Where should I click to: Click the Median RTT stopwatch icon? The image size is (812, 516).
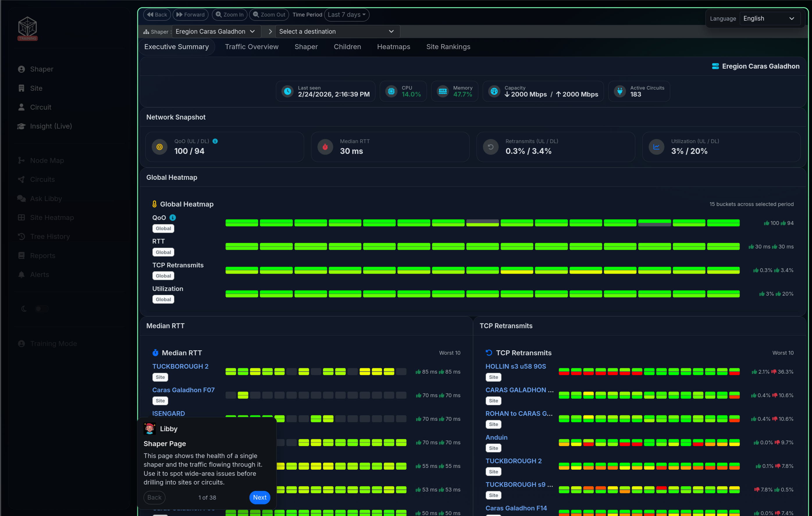coord(325,147)
